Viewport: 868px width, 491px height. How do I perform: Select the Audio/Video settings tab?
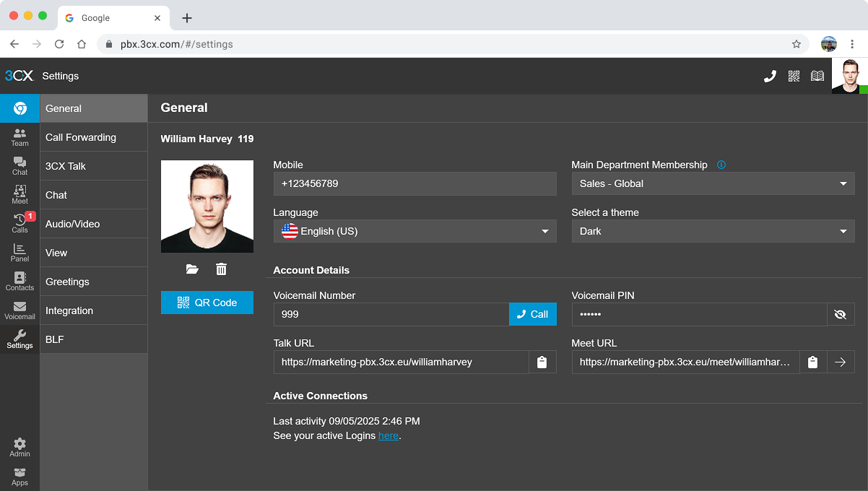[93, 224]
